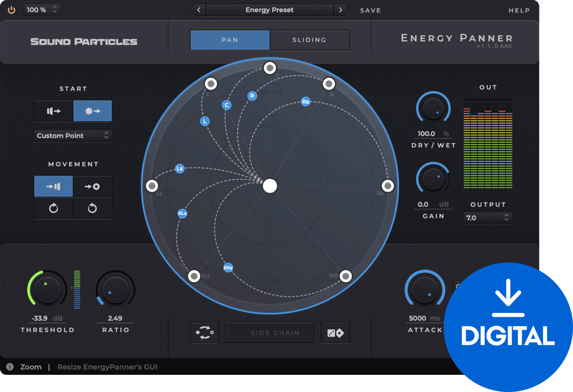Screen dimensions: 573x392
Task: Select the move-to-point movement icon
Action: [92, 186]
